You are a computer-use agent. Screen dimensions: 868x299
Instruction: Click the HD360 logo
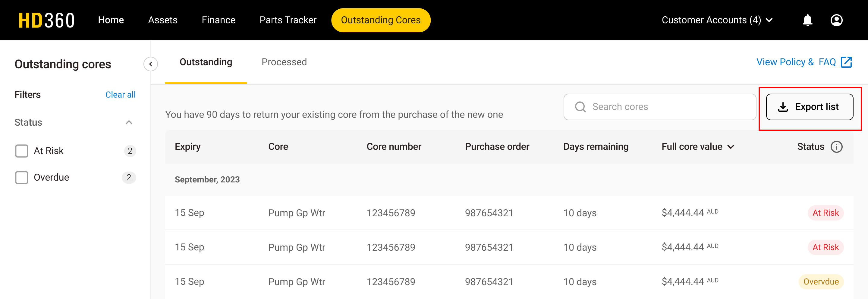point(46,20)
